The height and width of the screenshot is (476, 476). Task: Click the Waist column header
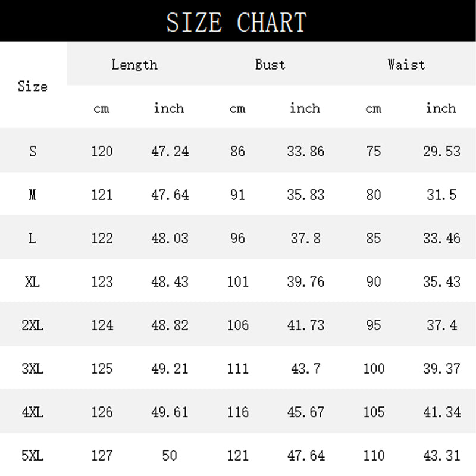406,64
